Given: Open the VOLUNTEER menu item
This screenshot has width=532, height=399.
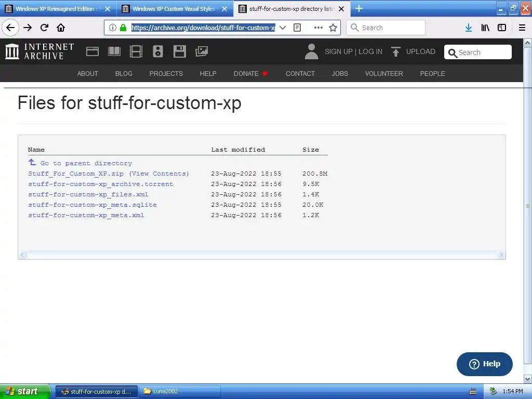Looking at the screenshot, I should point(384,74).
